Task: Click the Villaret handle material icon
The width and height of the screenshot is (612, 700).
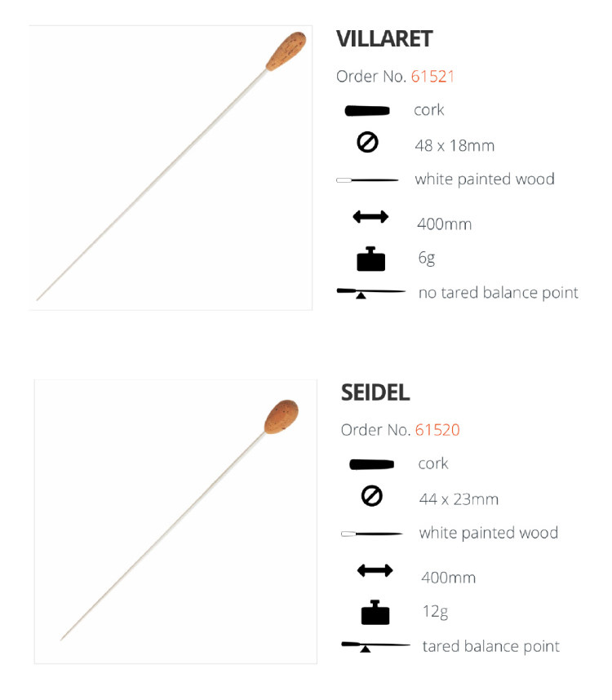Action: tap(367, 110)
